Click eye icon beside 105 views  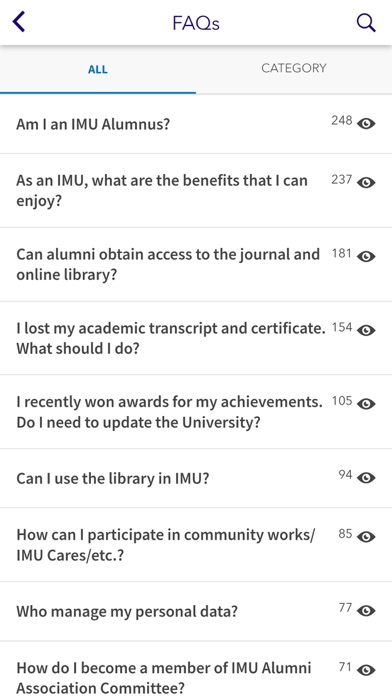pyautogui.click(x=366, y=404)
